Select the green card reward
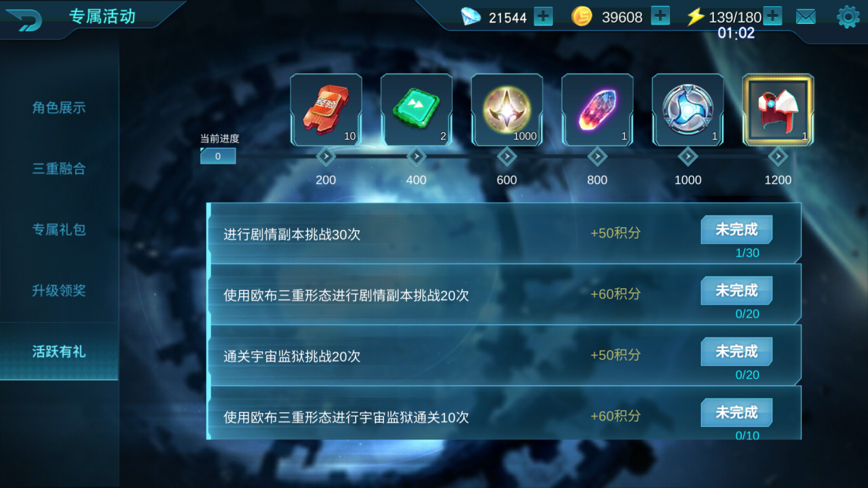This screenshot has height=488, width=868. click(417, 110)
